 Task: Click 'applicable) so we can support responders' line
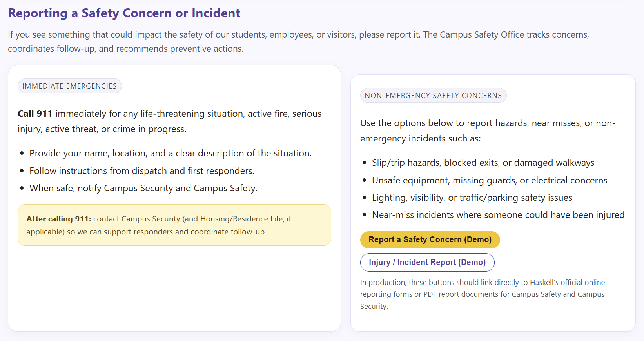146,232
